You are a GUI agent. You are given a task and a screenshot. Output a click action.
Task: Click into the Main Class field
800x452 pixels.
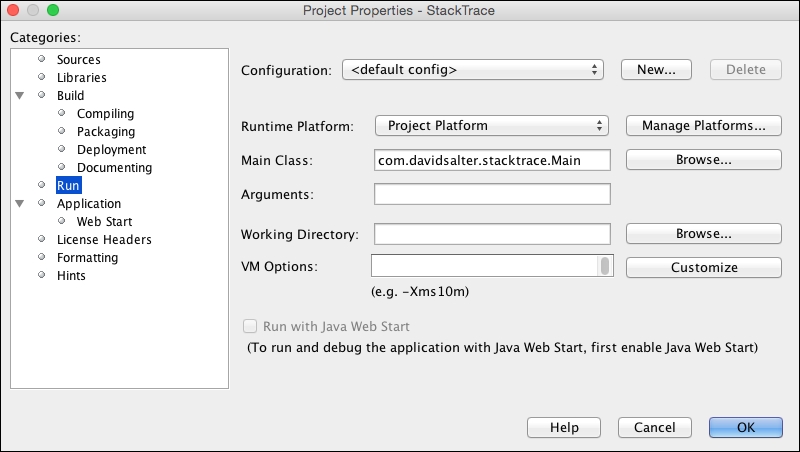492,160
